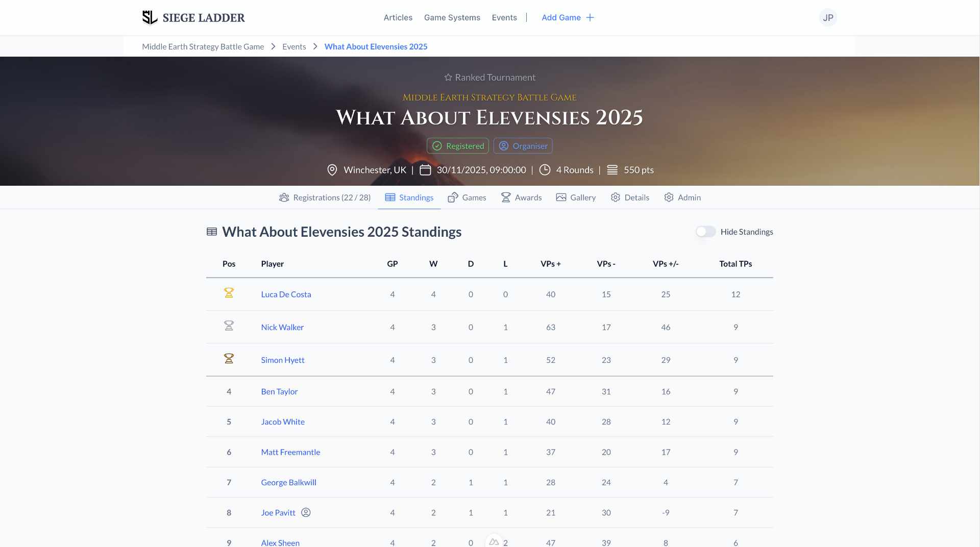Toggle the Hide Standings switch
This screenshot has width=980, height=547.
[705, 232]
